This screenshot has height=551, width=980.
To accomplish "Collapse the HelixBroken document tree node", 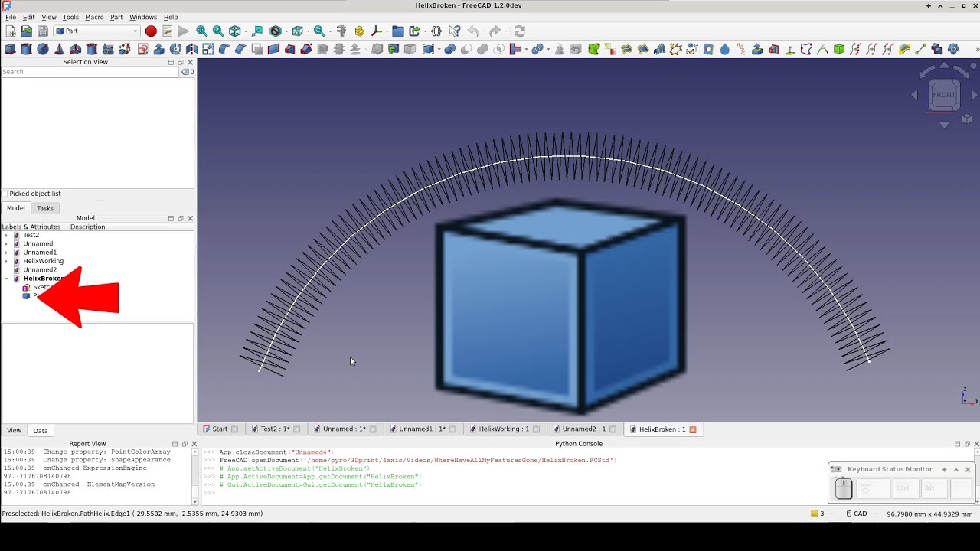I will [x=7, y=279].
